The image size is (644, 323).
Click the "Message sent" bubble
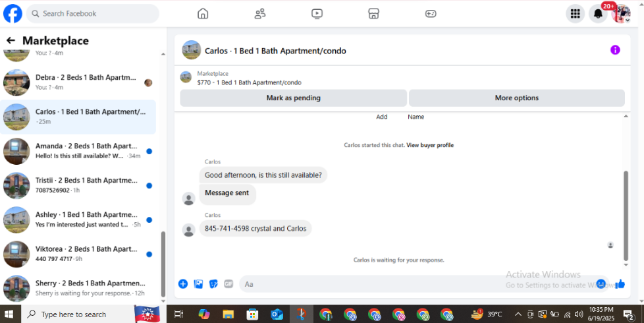pyautogui.click(x=227, y=194)
